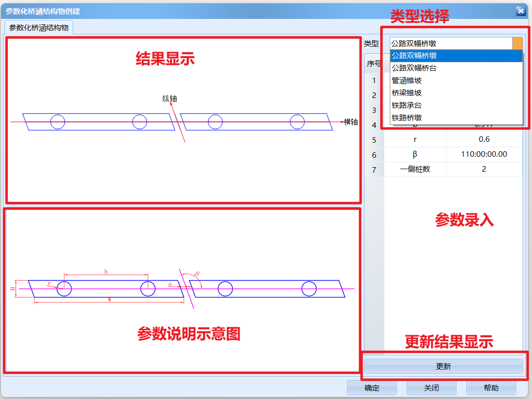Close the dialog with the title bar X

pos(521,11)
